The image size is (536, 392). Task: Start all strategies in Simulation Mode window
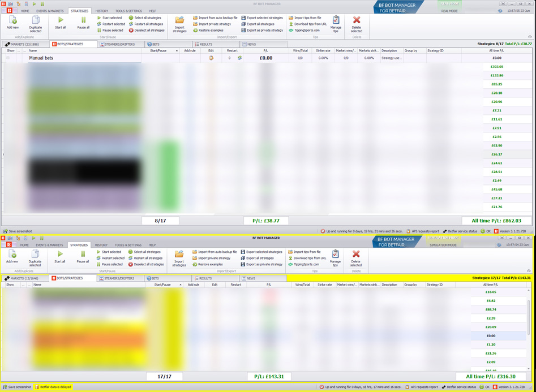coord(60,257)
